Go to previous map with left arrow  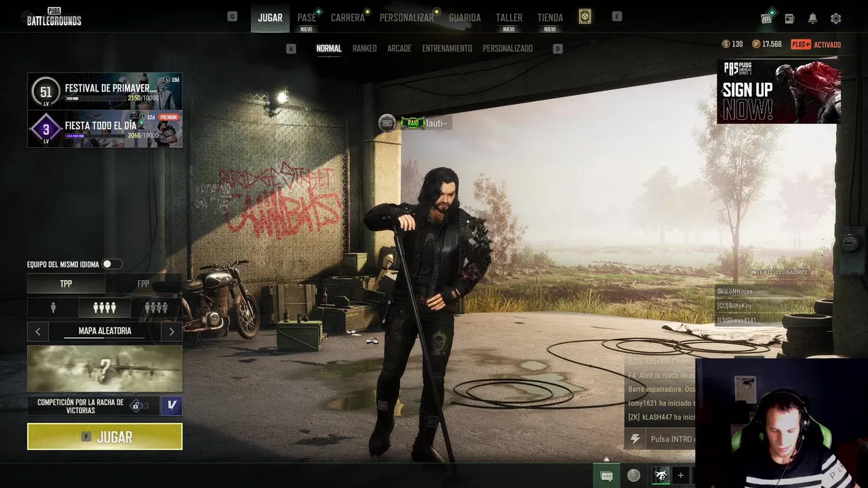click(38, 331)
